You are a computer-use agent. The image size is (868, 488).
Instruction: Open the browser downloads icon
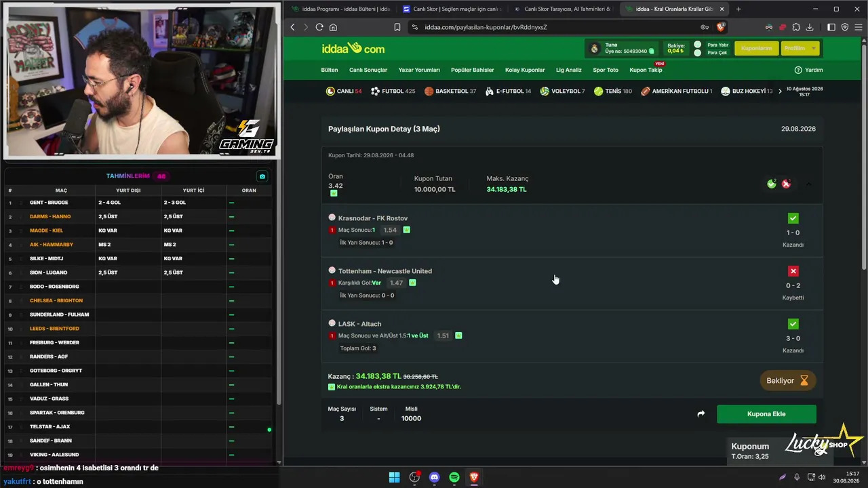810,27
